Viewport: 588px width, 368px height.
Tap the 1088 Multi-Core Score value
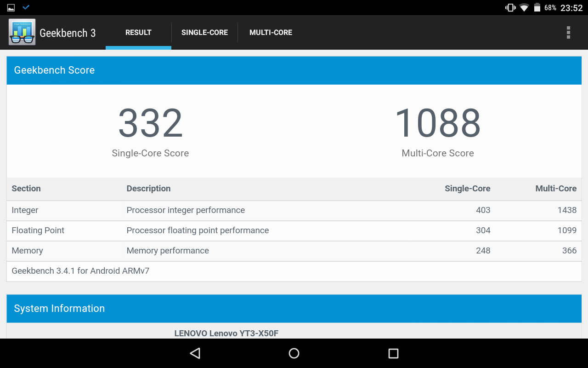tap(437, 123)
